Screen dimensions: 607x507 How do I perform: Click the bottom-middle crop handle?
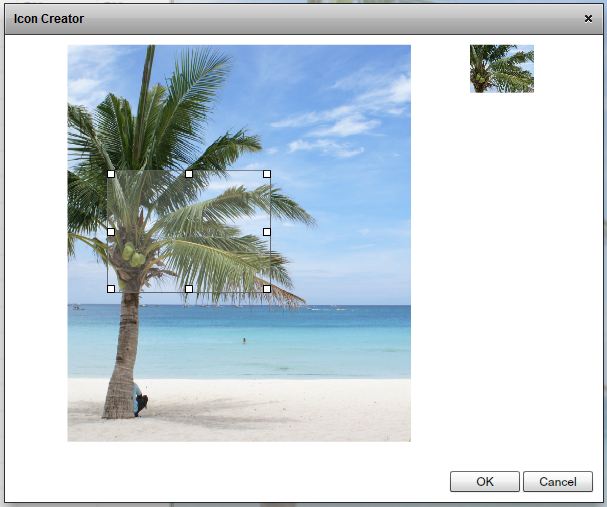point(189,288)
